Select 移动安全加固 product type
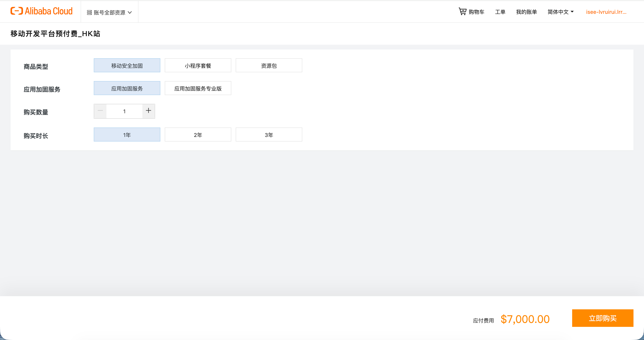The width and height of the screenshot is (644, 340). pos(127,66)
